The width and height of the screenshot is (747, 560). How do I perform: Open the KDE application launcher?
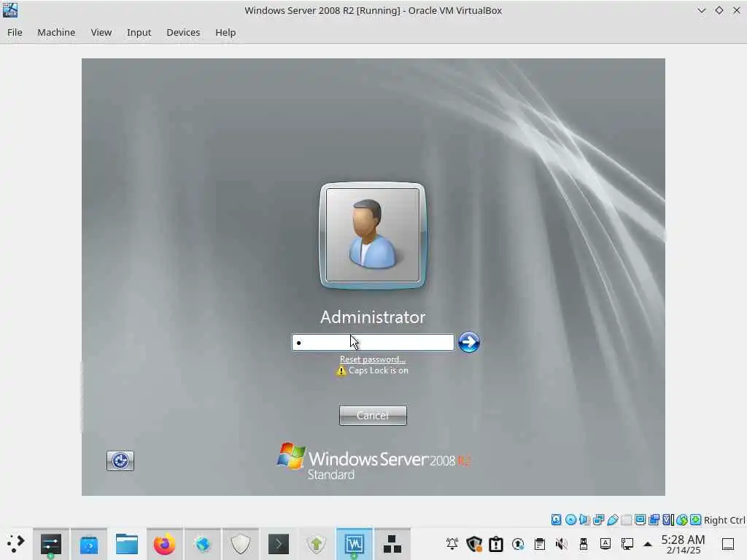[x=15, y=544]
